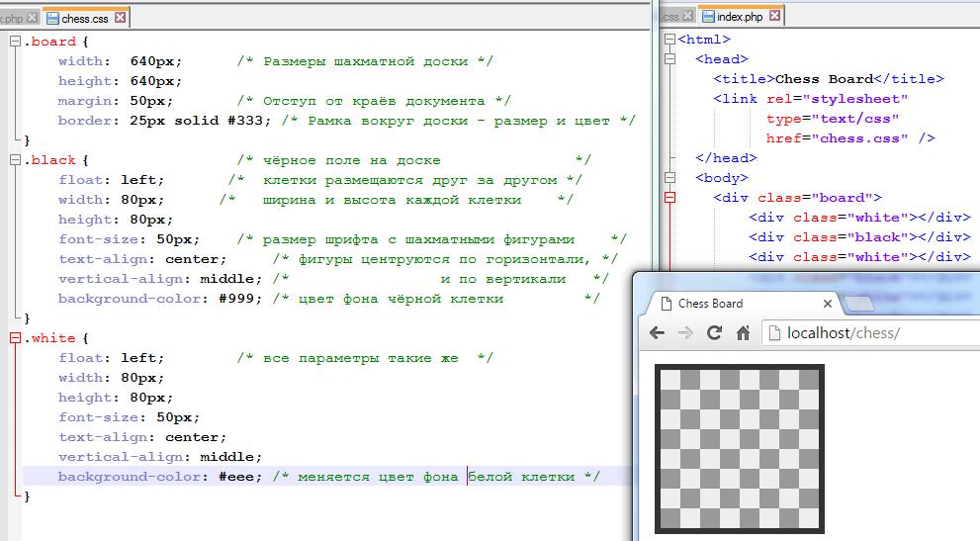Click the save icon on chess.css tab
980x541 pixels.
click(51, 18)
